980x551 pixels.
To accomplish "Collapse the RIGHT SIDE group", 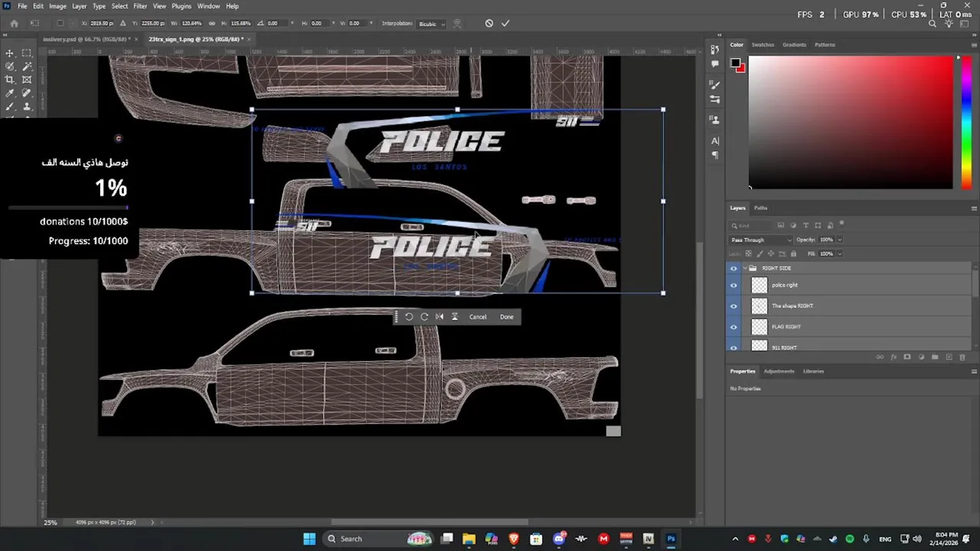I will (745, 269).
